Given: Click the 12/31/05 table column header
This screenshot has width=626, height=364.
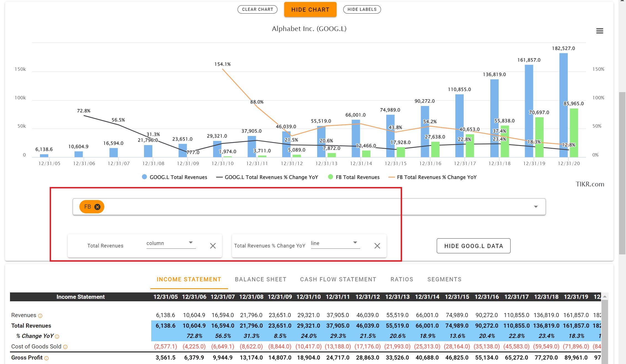Looking at the screenshot, I should pos(166,297).
